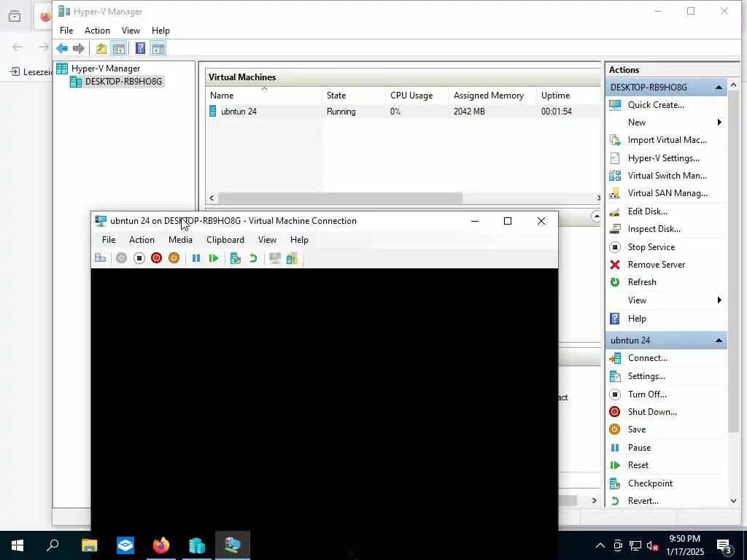This screenshot has height=560, width=747.
Task: Click Inspect Disk action
Action: (654, 229)
